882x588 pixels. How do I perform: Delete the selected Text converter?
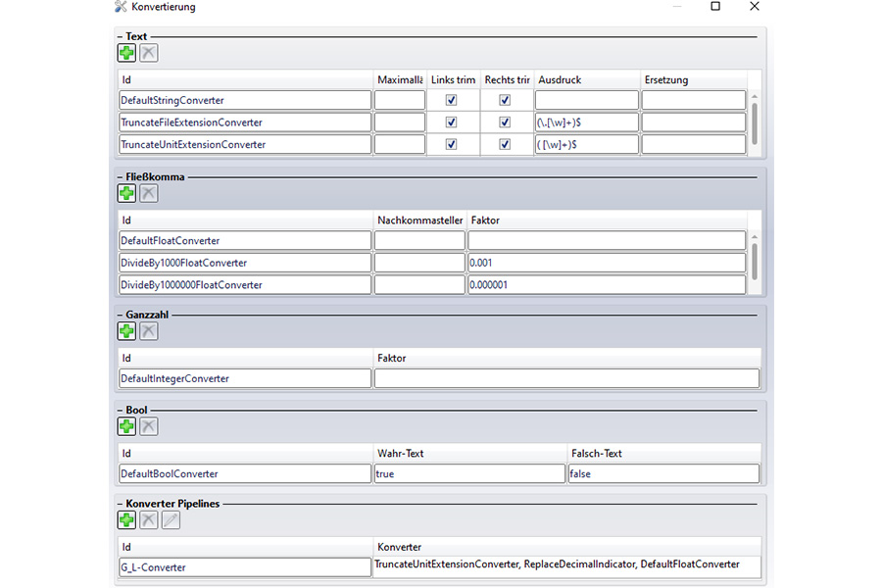pos(148,53)
